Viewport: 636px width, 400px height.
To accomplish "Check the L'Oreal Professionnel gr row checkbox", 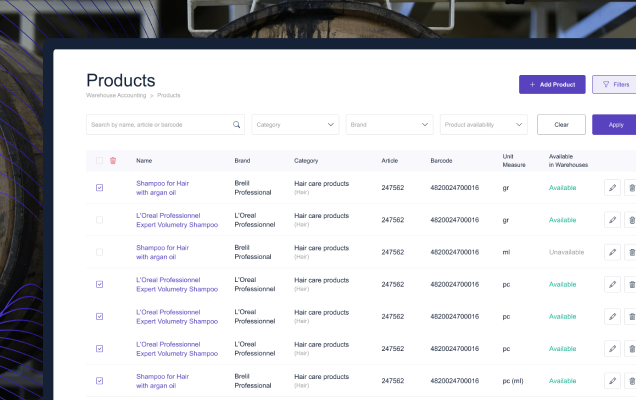I will [99, 220].
